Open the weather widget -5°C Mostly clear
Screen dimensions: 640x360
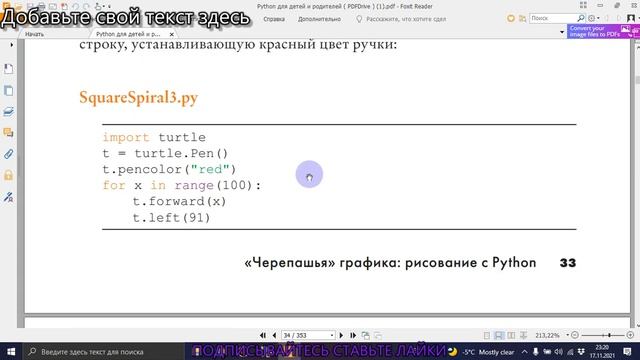pos(481,351)
